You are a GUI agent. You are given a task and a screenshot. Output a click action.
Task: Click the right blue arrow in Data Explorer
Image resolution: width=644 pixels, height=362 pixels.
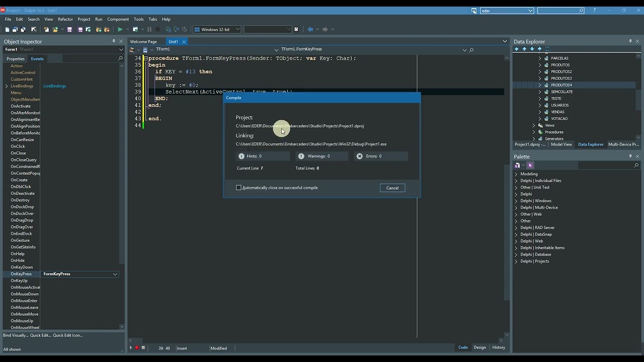tap(539, 49)
